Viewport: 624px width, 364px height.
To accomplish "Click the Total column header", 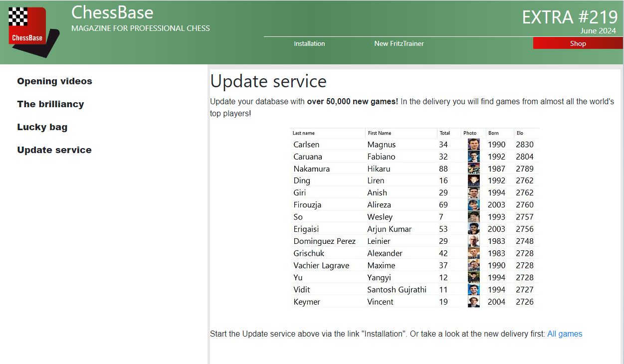I will coord(444,133).
